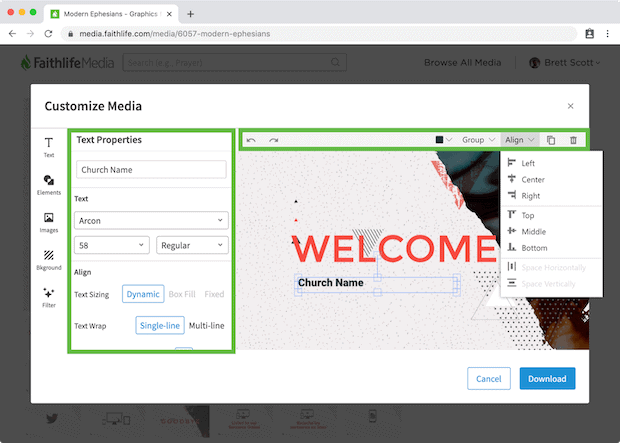Switch text wrap to Multi-line
Screen dimensions: 620x443
[x=206, y=326]
